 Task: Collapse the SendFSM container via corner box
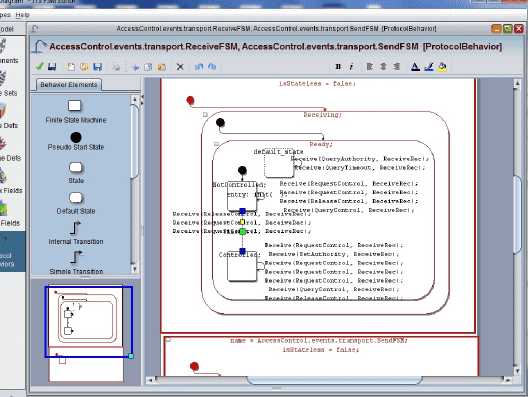point(168,340)
